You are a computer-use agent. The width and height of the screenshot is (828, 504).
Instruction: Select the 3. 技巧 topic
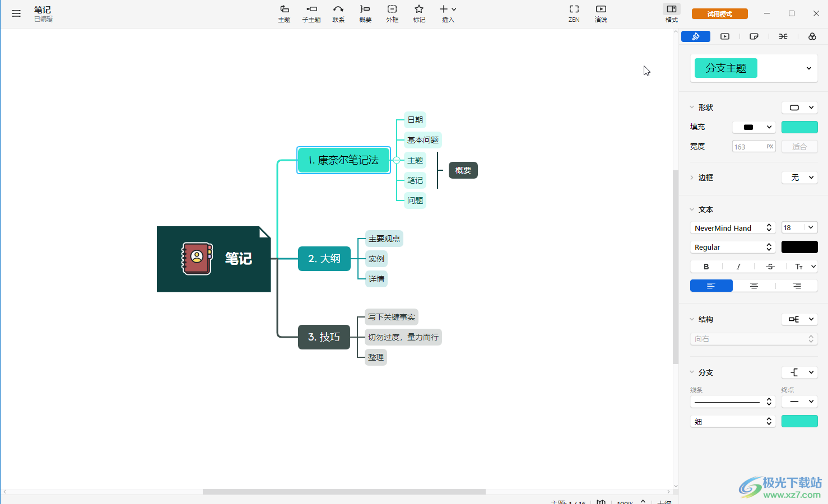click(324, 337)
